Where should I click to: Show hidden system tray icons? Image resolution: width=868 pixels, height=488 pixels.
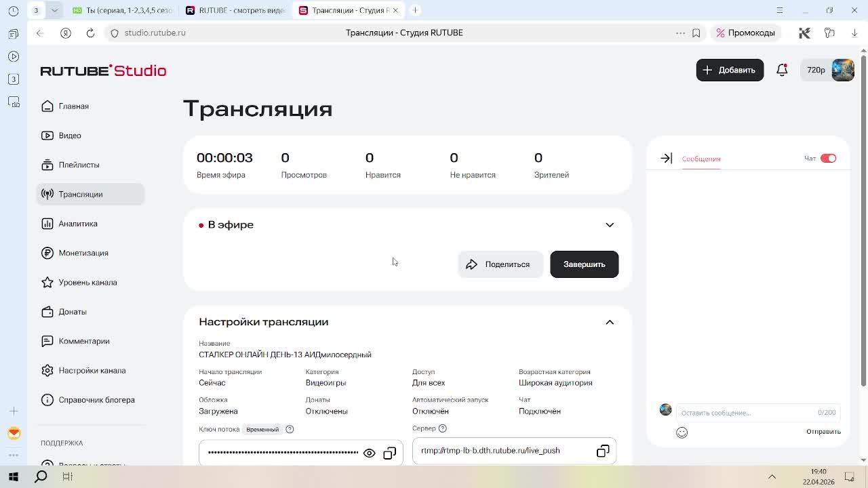772,476
